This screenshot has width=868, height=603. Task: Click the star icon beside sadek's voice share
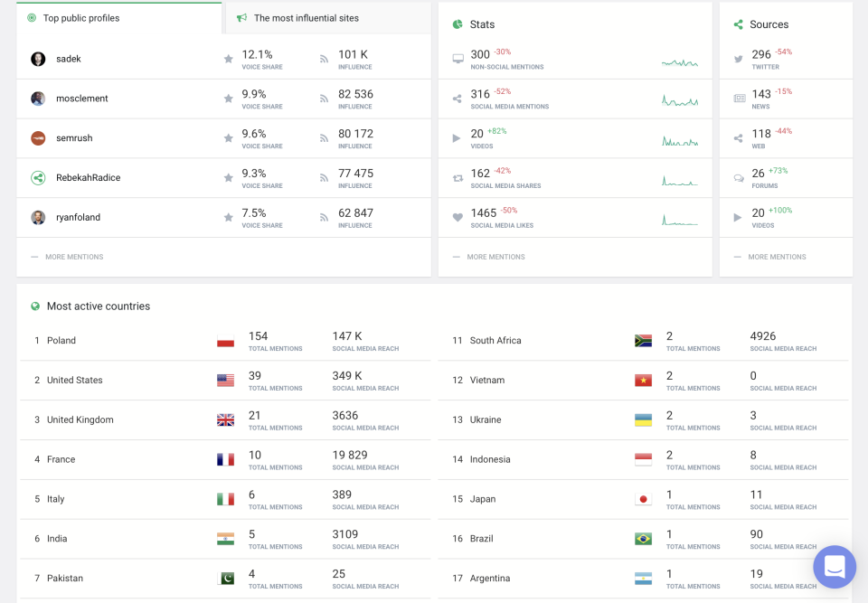(229, 59)
